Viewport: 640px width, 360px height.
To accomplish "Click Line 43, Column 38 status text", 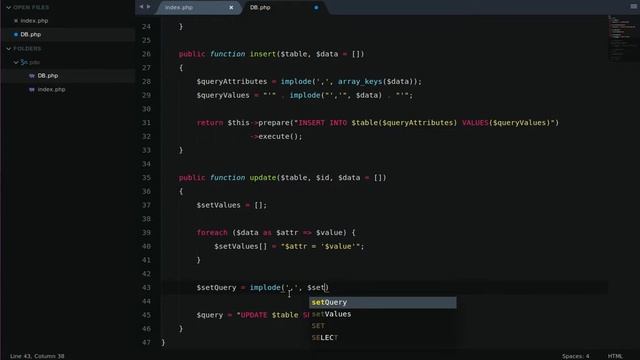I will (x=37, y=356).
